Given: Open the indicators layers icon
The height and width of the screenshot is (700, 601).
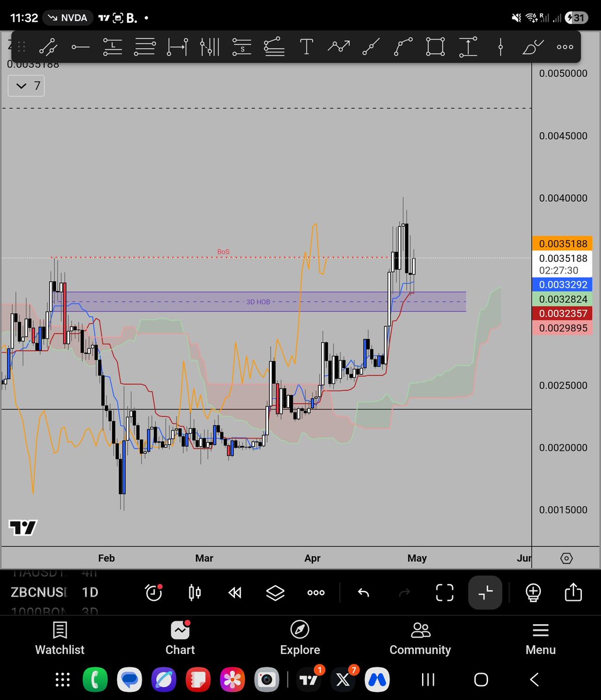Looking at the screenshot, I should coord(275,593).
